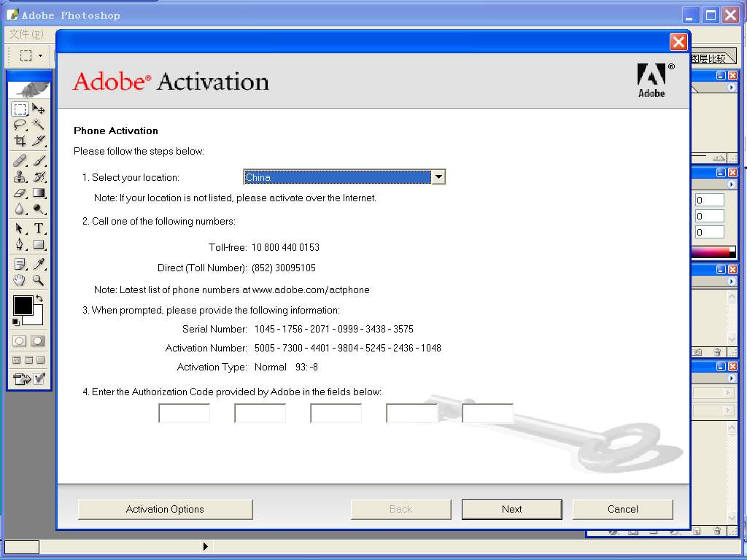Select the Rectangle shape tool
The image size is (747, 560).
39,244
